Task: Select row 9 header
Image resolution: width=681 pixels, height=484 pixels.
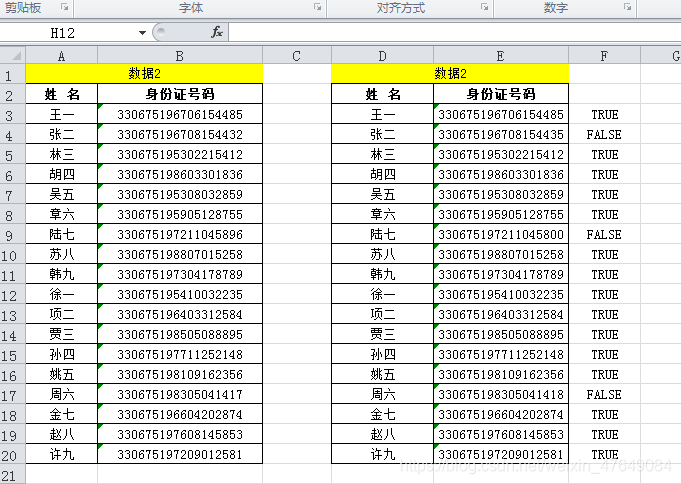Action: coord(13,234)
